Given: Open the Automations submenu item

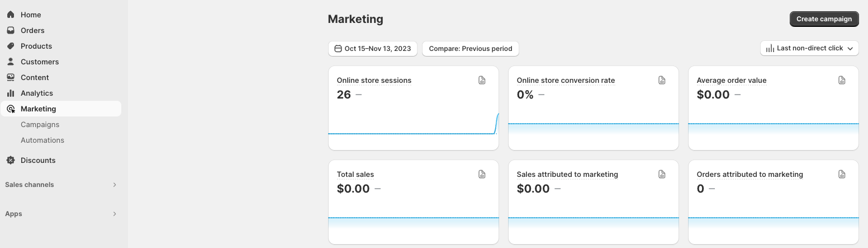Looking at the screenshot, I should point(42,140).
